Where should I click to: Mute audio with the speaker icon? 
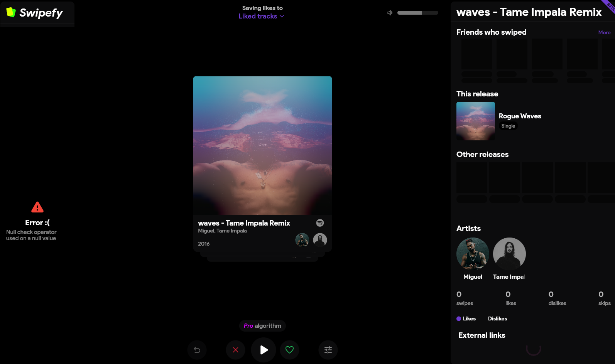(390, 13)
